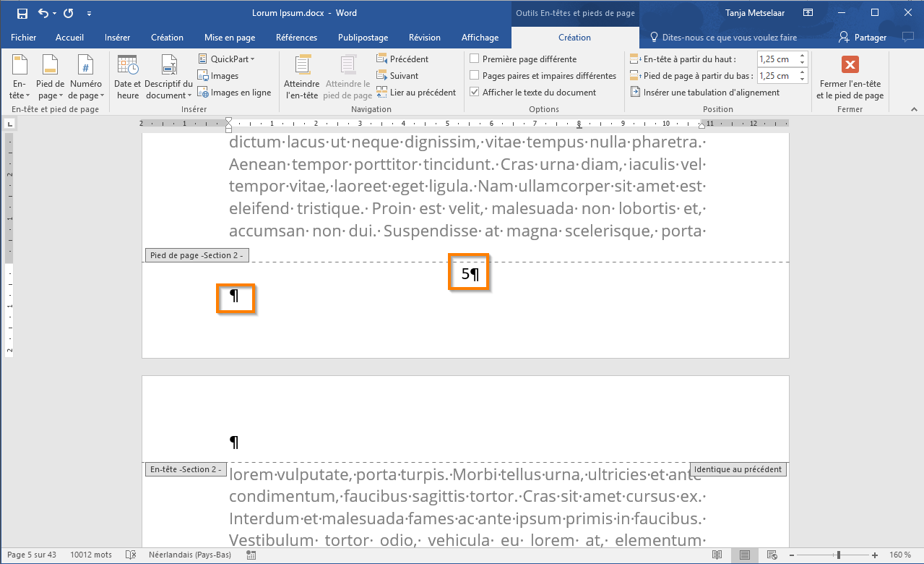Image resolution: width=924 pixels, height=564 pixels.
Task: Click Atteindre l'en-tête
Action: [302, 77]
